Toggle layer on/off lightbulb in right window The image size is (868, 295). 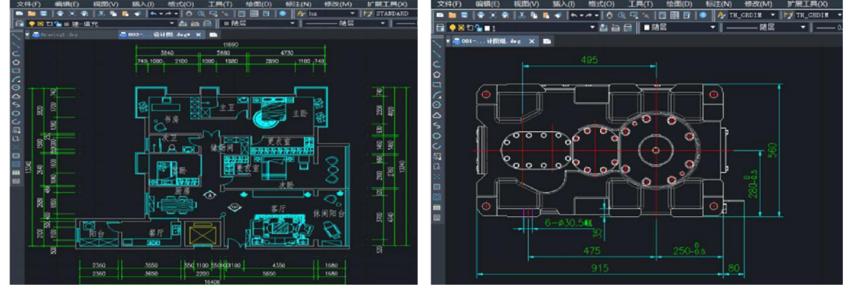point(452,27)
